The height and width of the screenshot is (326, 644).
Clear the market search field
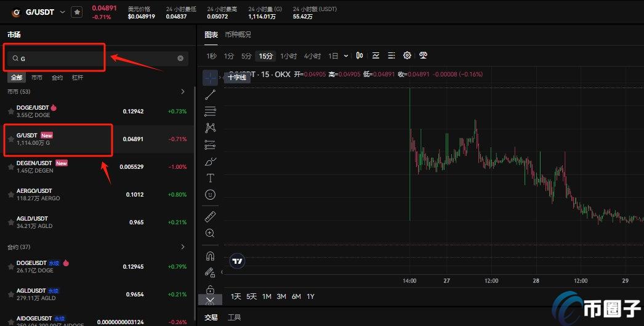pos(180,59)
